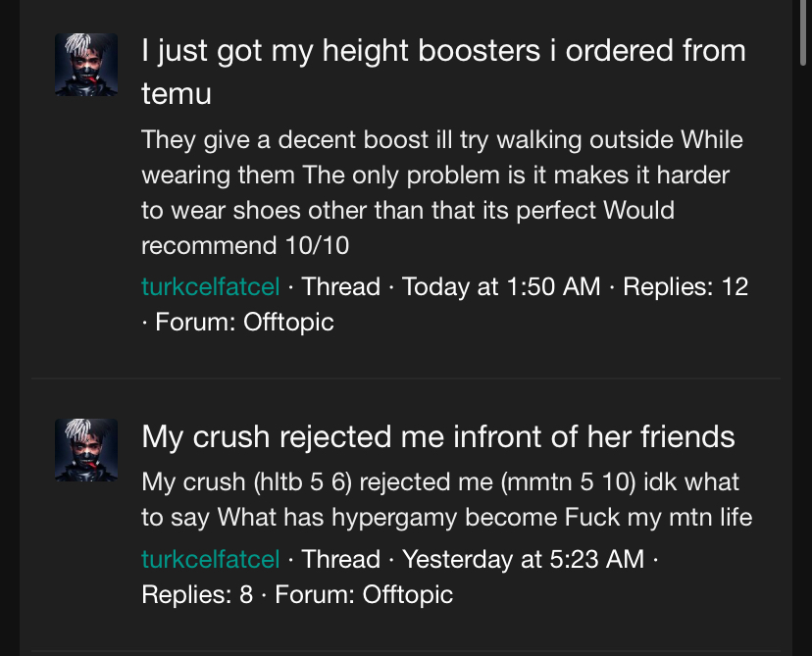Open 'My crush rejected me infront' thread
The height and width of the screenshot is (656, 812).
(x=438, y=436)
